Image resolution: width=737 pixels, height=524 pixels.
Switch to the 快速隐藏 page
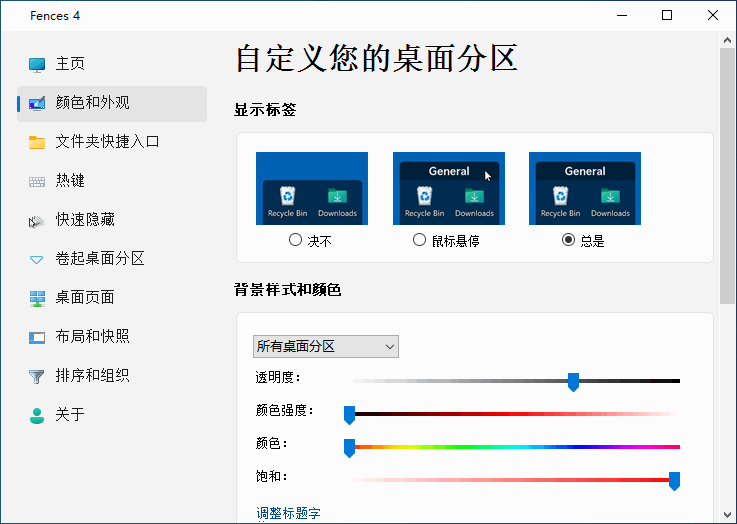tap(112, 220)
